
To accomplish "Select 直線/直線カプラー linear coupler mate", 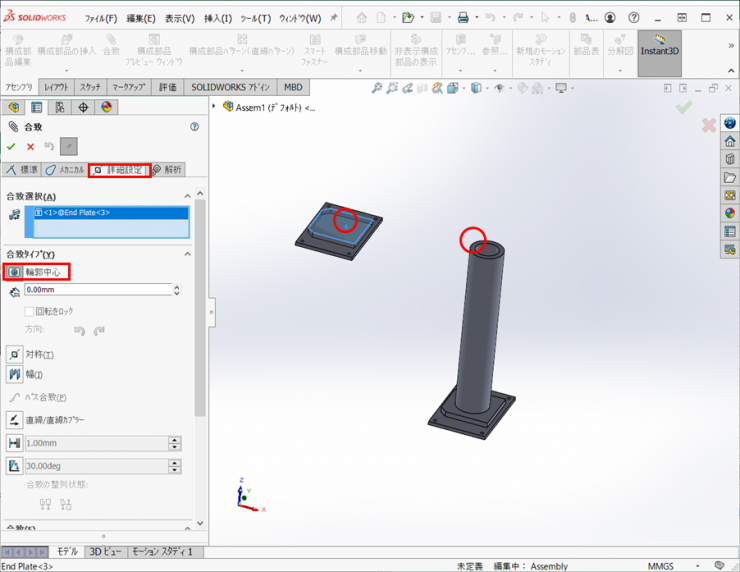I will coord(15,419).
